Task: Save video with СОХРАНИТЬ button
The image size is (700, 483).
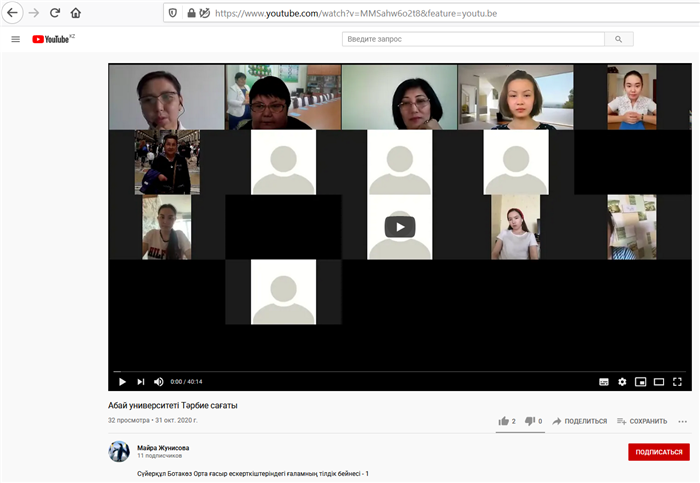Action: pos(642,421)
